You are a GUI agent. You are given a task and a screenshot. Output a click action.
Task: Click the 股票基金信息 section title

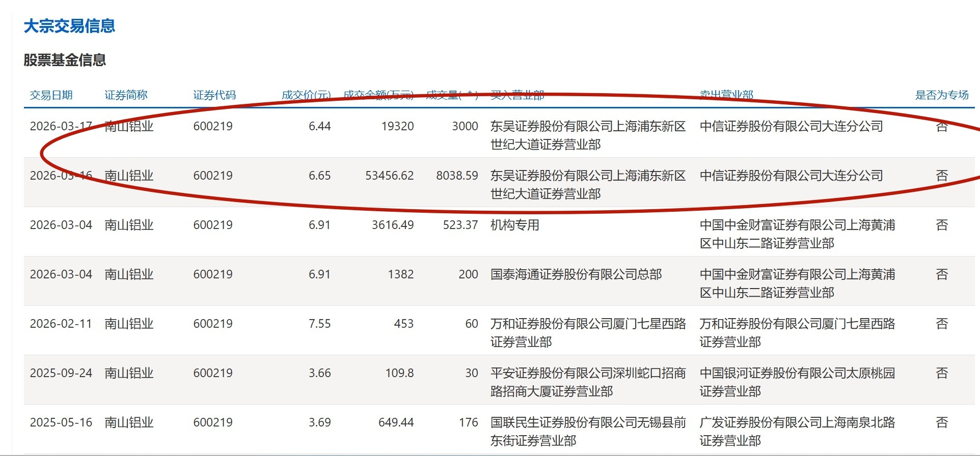pyautogui.click(x=65, y=60)
